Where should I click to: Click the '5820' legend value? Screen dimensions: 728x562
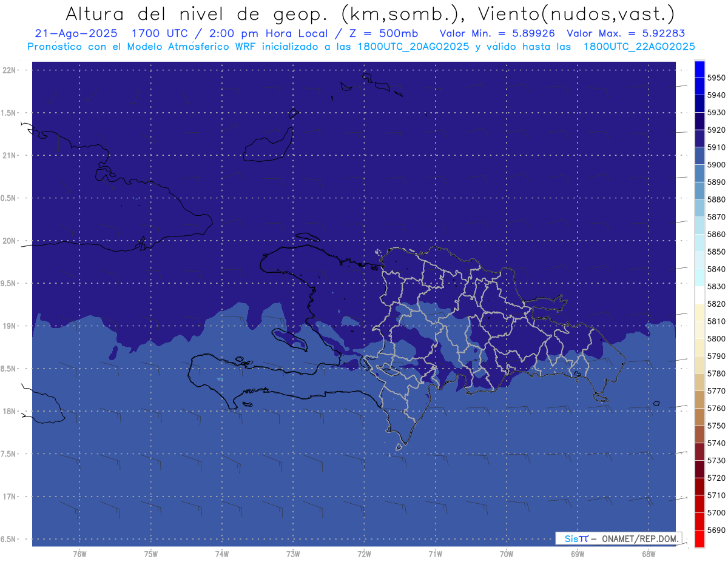pos(716,304)
